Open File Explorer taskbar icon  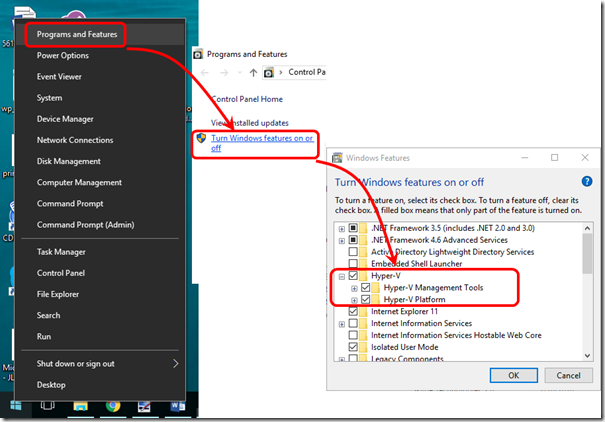[x=80, y=406]
